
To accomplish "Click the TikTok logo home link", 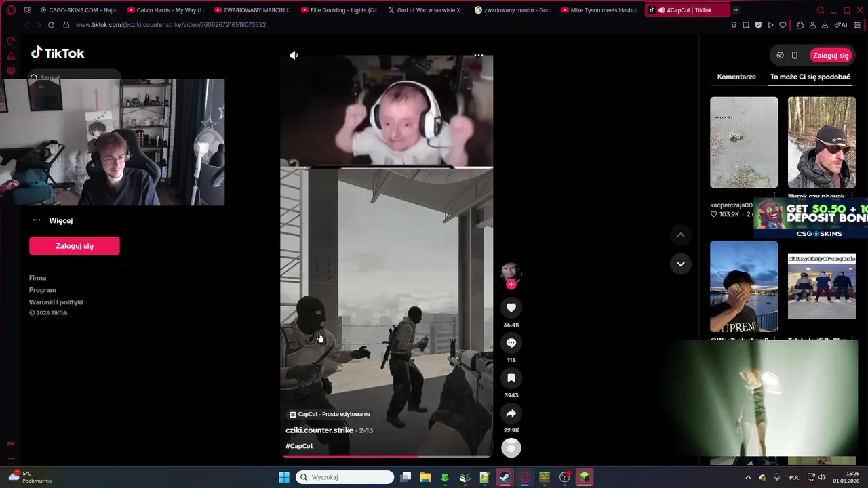I will click(58, 53).
